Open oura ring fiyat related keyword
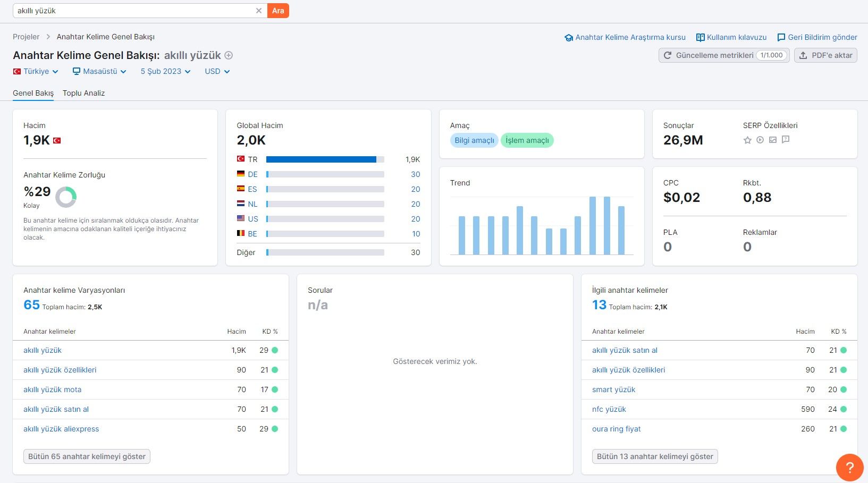Screen dimensions: 868x483 click(x=616, y=429)
